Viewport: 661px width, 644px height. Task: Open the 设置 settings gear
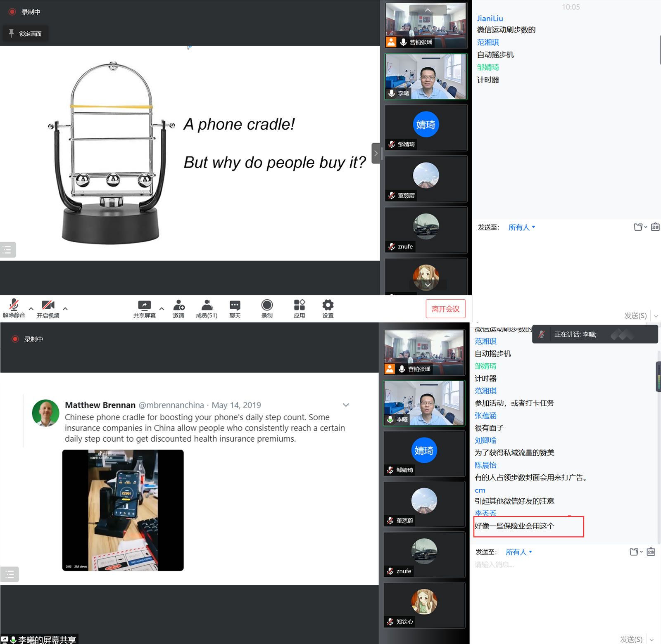(328, 308)
